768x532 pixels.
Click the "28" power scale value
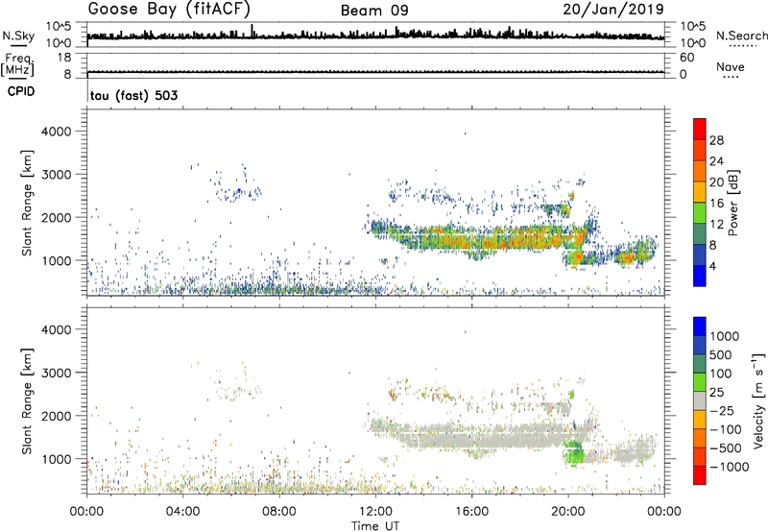(716, 140)
